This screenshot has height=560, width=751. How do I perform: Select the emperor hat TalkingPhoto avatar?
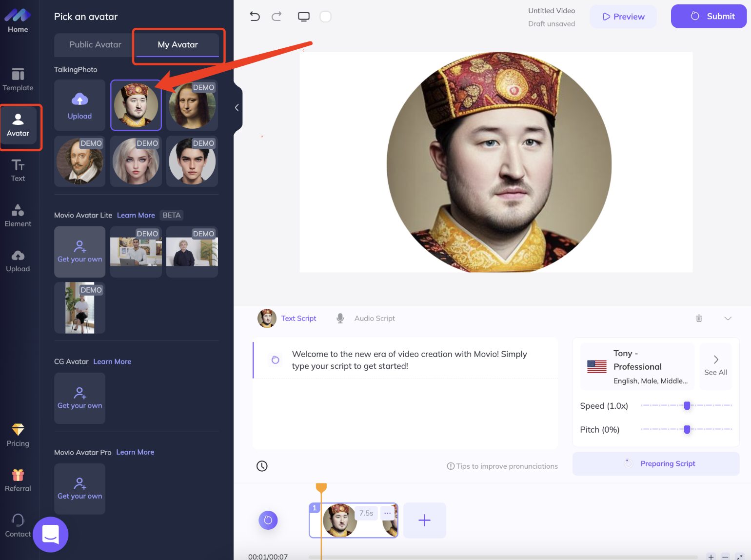pos(136,105)
